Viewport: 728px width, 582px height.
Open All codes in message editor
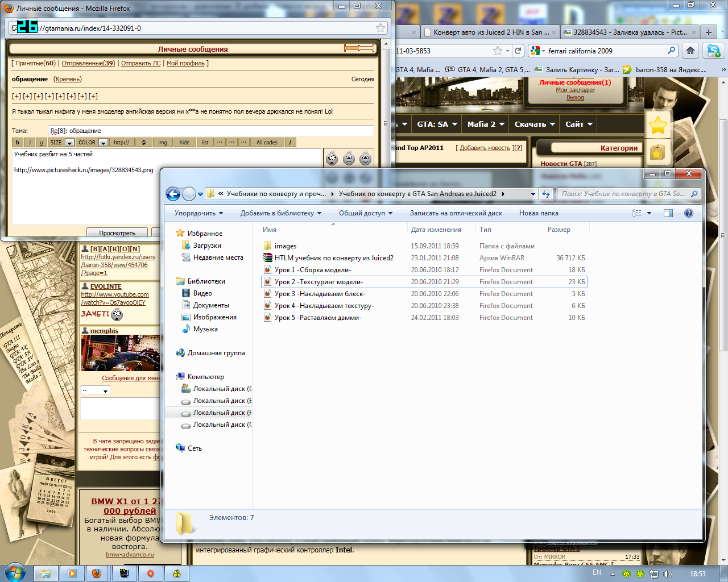tap(267, 142)
